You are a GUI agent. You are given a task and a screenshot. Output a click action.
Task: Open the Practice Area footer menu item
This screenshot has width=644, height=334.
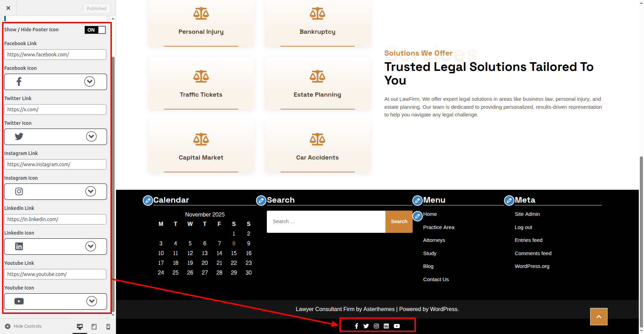pyautogui.click(x=438, y=227)
